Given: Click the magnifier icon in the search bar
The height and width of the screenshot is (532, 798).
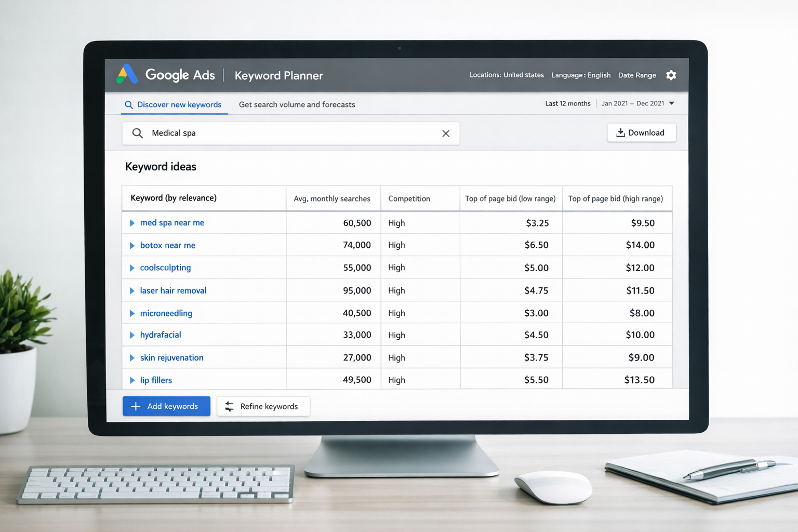Looking at the screenshot, I should (137, 133).
